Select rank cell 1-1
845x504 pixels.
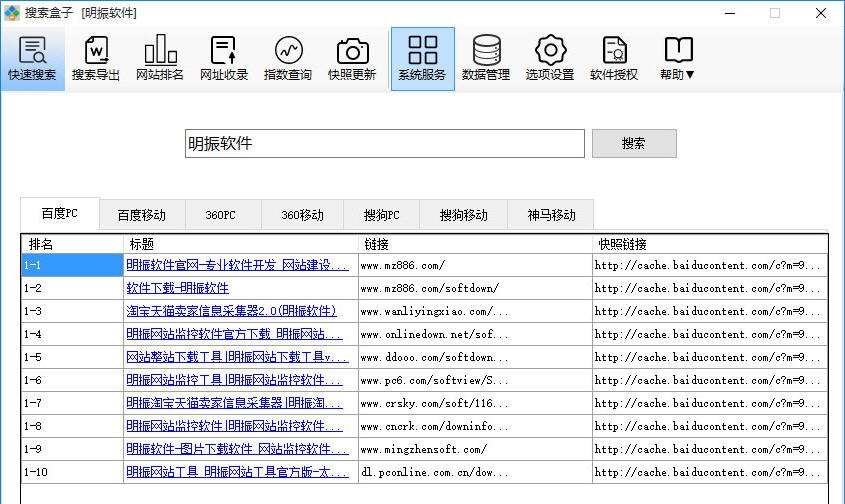pos(72,265)
